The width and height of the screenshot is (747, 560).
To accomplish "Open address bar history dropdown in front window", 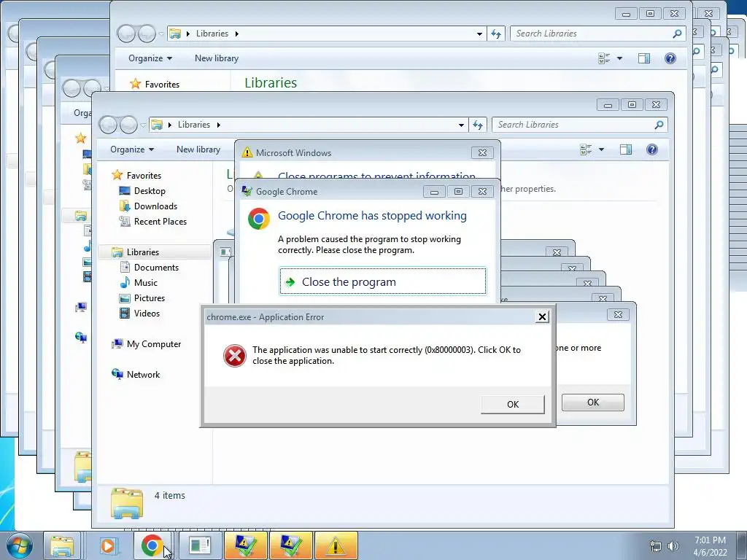I will click(x=461, y=125).
